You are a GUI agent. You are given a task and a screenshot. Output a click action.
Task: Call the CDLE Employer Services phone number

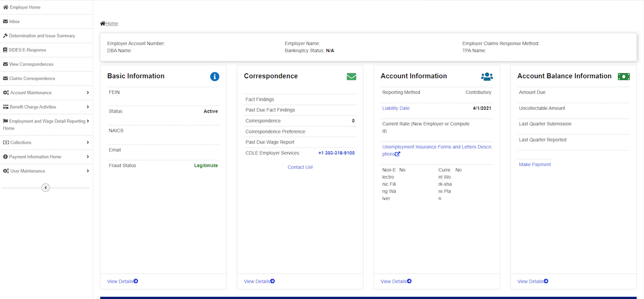[336, 153]
